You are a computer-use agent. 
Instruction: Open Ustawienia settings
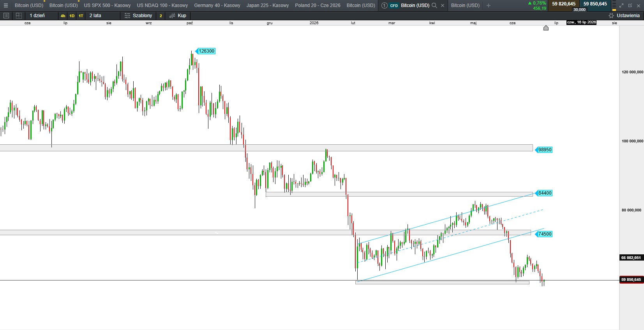[628, 16]
